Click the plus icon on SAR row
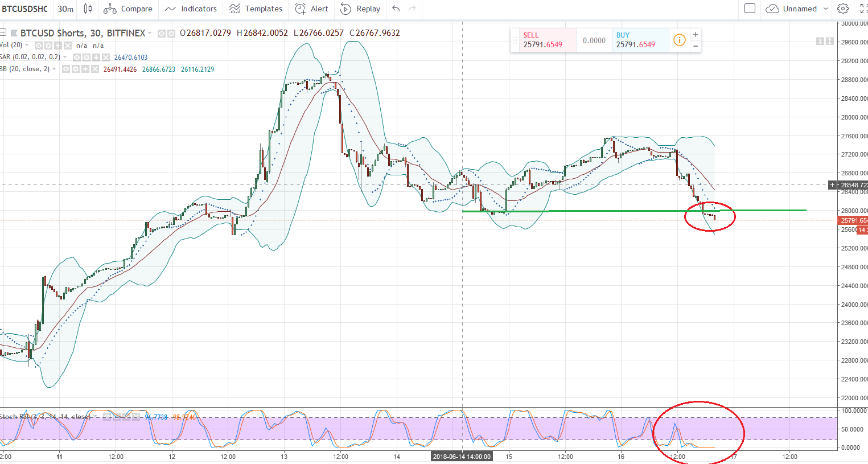 tap(96, 58)
